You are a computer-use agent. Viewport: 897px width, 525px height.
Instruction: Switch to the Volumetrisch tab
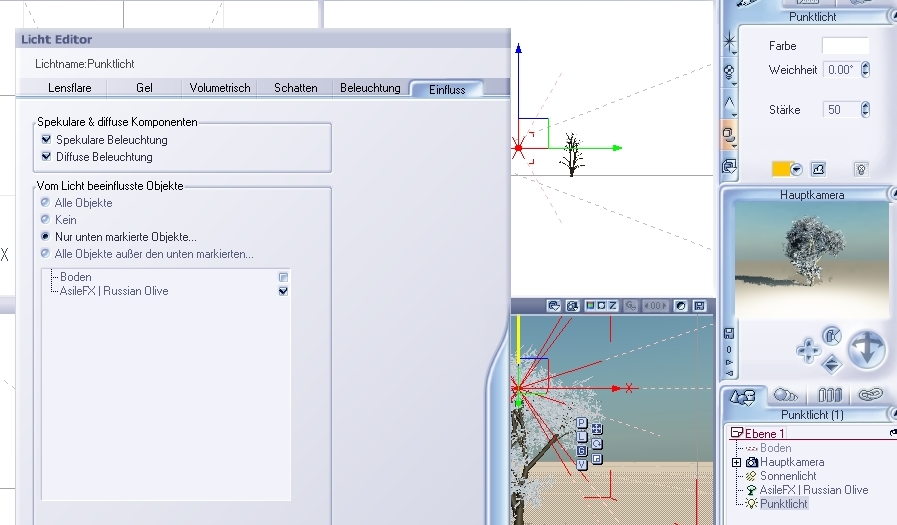(220, 88)
